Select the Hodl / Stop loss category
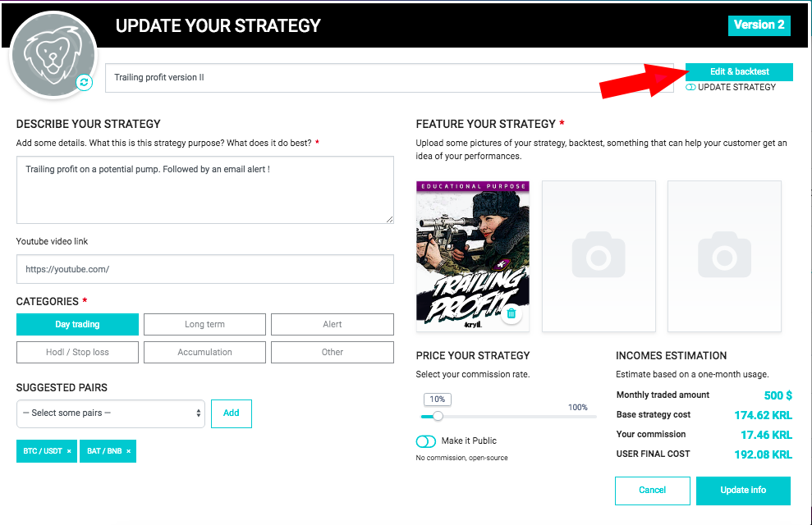This screenshot has height=525, width=812. click(78, 352)
